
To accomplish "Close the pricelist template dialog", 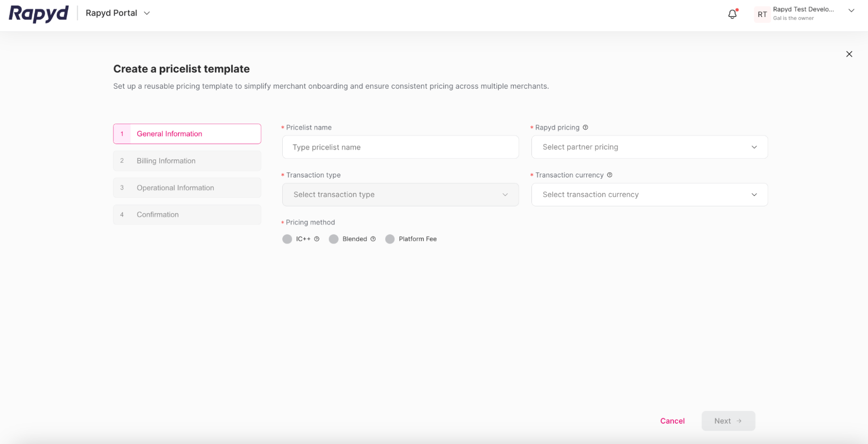I will pyautogui.click(x=849, y=54).
